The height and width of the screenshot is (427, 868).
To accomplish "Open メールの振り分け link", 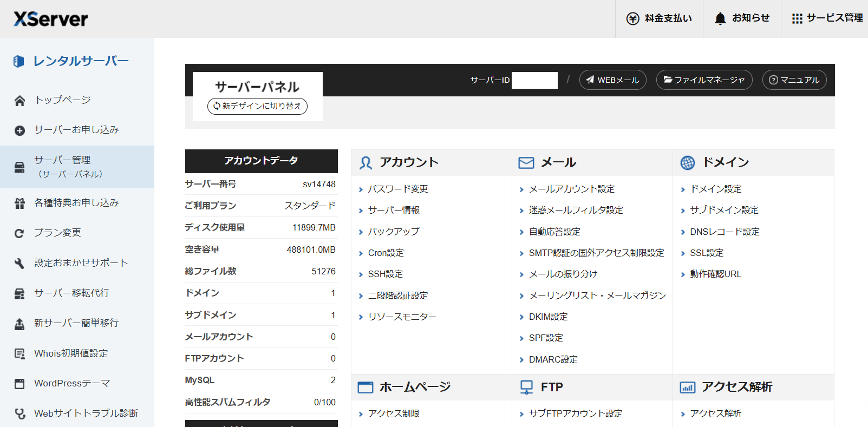I will tap(563, 274).
